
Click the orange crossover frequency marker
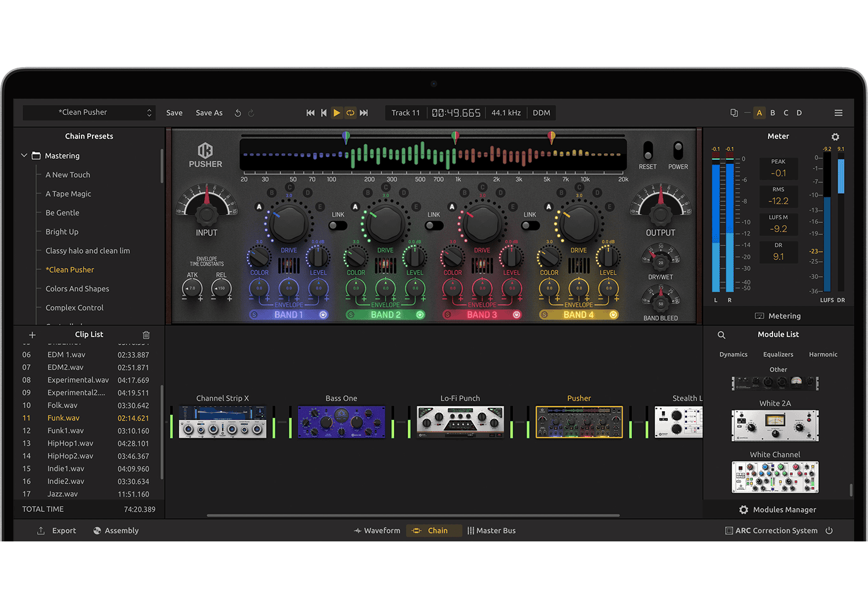click(551, 137)
